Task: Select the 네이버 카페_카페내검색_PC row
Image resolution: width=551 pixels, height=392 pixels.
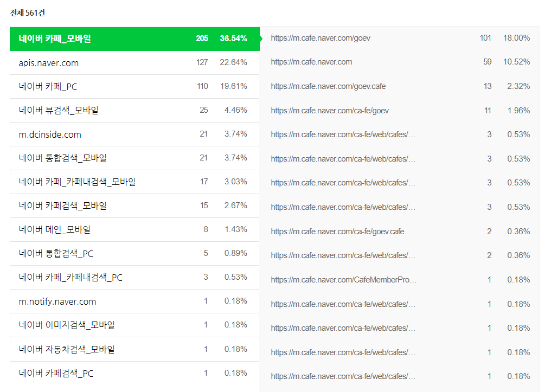Action: [134, 278]
